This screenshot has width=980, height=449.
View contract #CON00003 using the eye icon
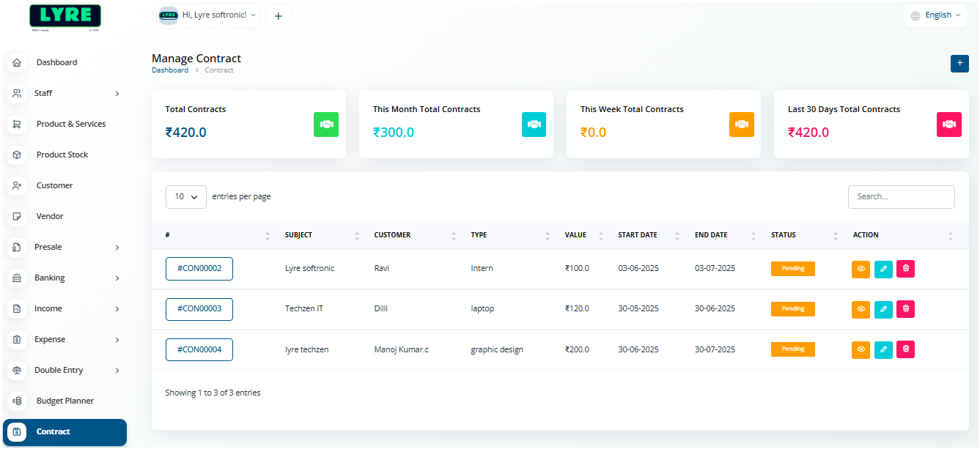point(861,309)
